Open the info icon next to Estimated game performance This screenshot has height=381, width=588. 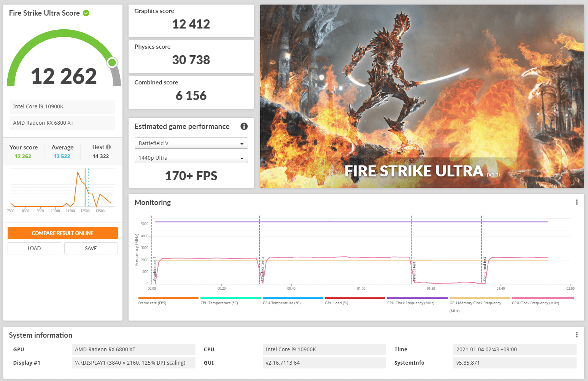coord(244,126)
